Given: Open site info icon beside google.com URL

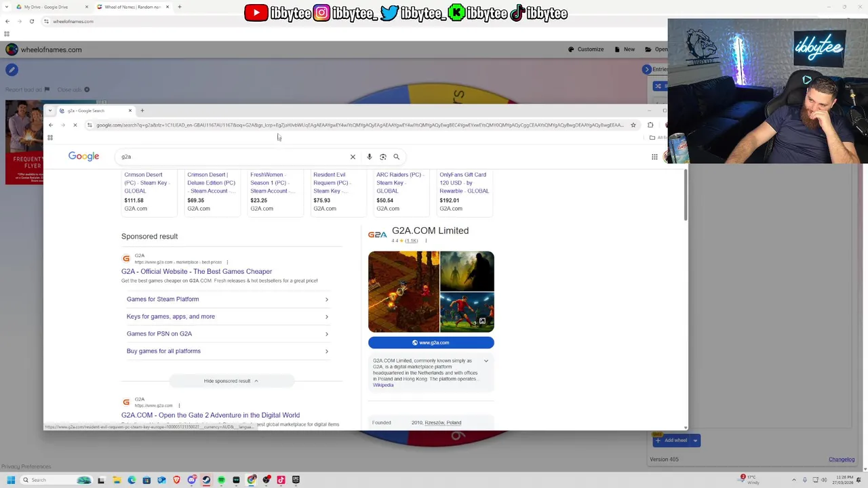Looking at the screenshot, I should click(x=90, y=125).
